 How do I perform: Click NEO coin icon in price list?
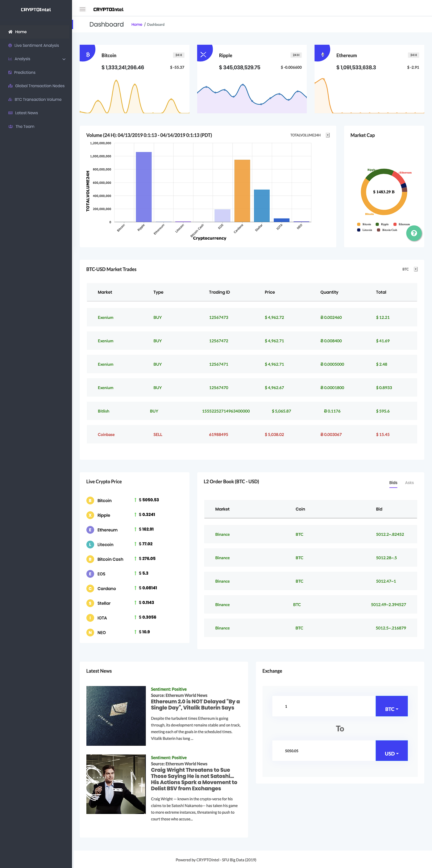pyautogui.click(x=90, y=632)
